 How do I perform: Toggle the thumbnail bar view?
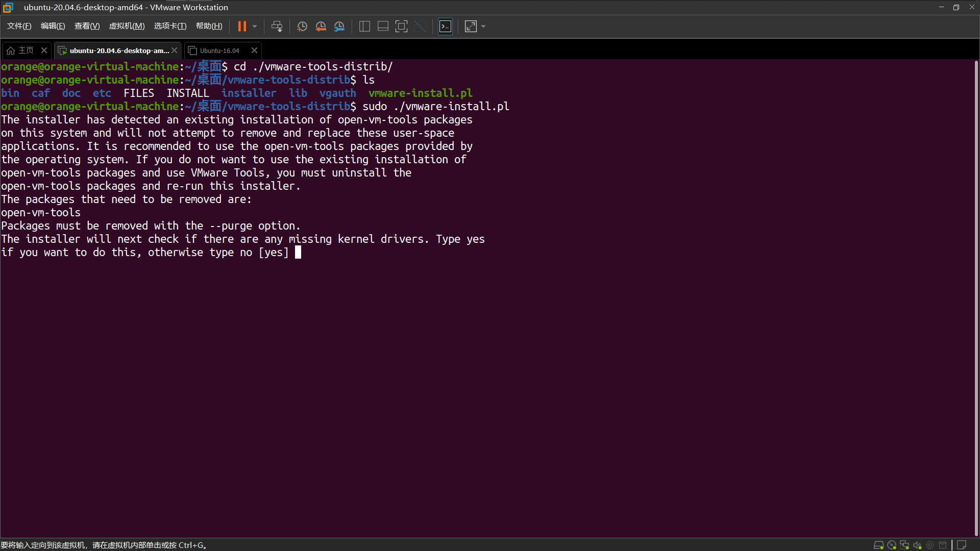pyautogui.click(x=383, y=27)
